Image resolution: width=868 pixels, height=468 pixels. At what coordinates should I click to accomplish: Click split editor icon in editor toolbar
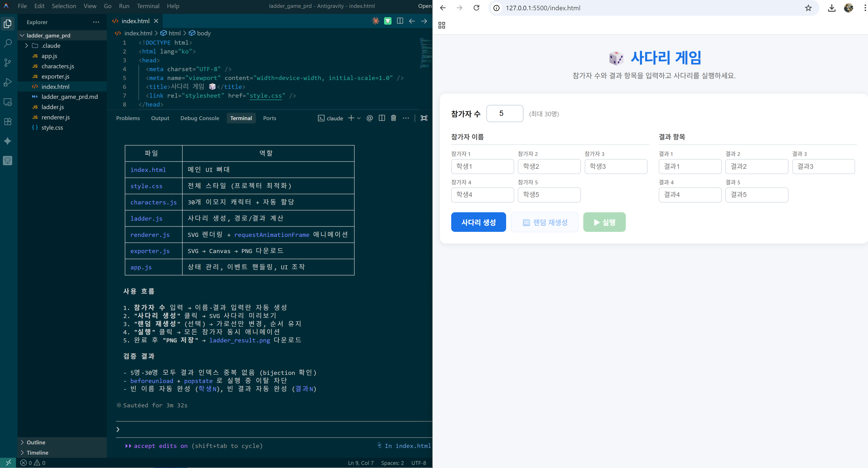[x=400, y=21]
